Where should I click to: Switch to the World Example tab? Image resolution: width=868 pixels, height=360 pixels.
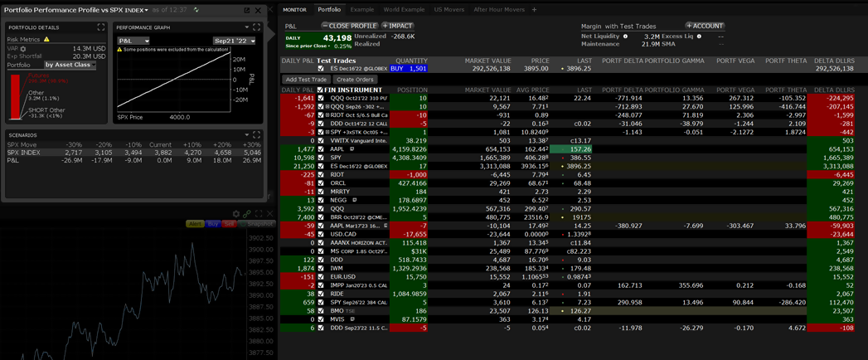coord(405,10)
